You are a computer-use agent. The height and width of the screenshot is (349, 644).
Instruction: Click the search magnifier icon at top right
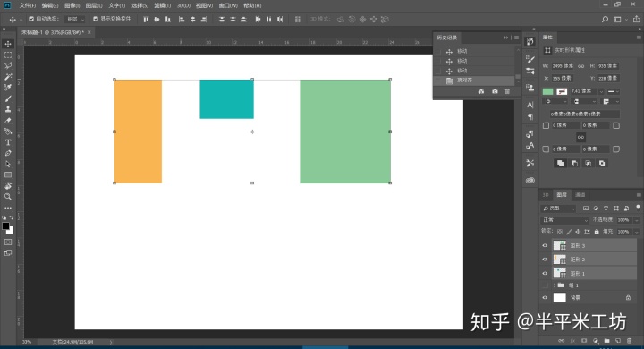coord(605,20)
